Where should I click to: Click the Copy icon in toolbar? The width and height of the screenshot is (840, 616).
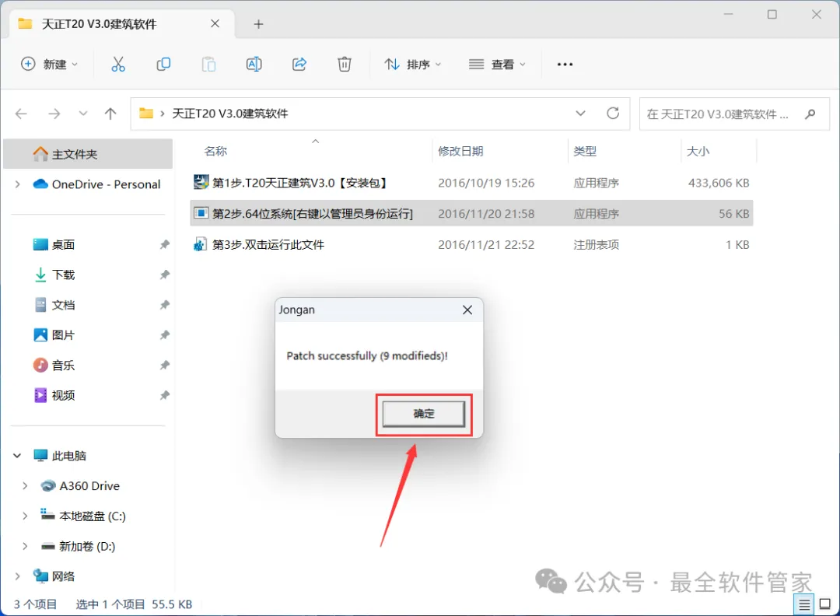163,65
